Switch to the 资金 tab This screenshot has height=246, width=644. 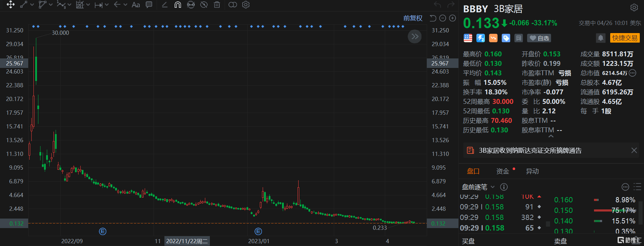502,171
